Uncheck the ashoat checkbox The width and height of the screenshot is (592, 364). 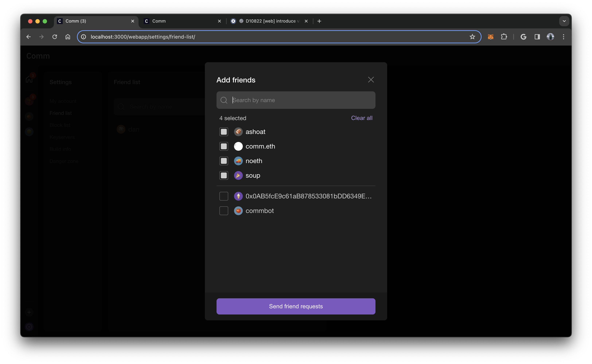click(224, 132)
